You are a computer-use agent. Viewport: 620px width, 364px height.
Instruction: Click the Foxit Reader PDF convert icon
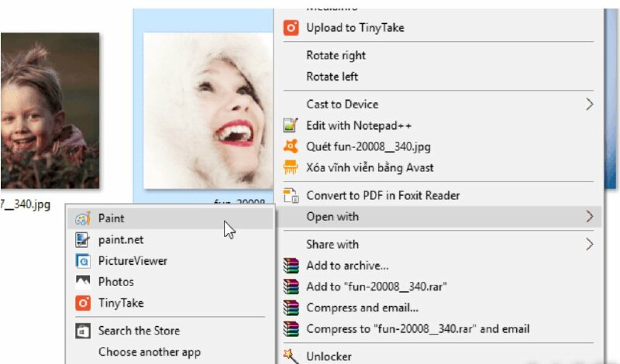click(291, 195)
